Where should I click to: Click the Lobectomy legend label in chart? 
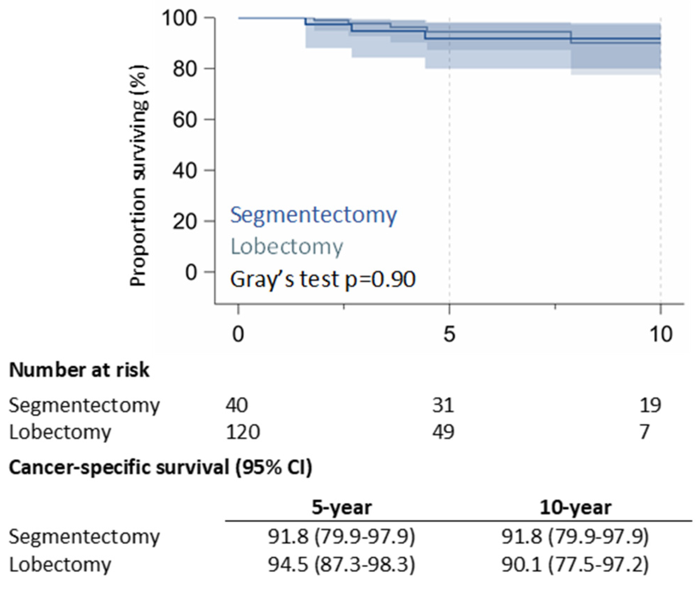coord(287,247)
